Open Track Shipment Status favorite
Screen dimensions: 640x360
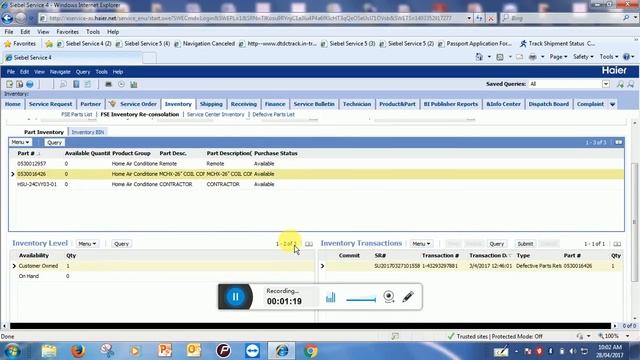pos(557,43)
